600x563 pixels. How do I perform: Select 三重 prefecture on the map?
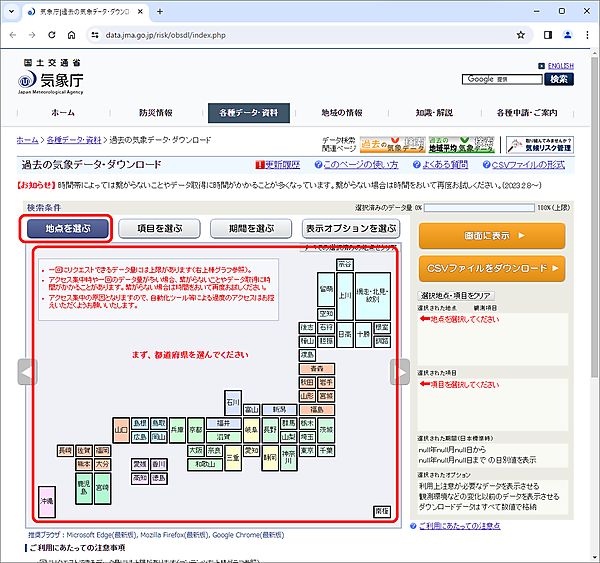tap(233, 458)
